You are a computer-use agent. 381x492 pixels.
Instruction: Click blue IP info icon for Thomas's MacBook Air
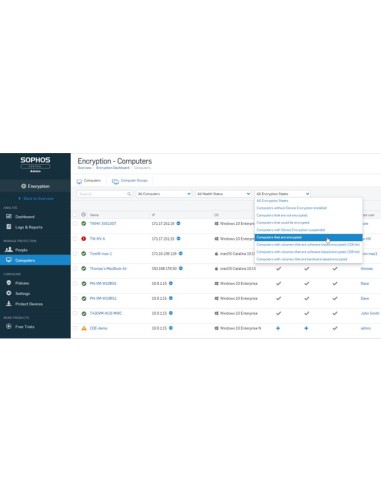pyautogui.click(x=181, y=268)
